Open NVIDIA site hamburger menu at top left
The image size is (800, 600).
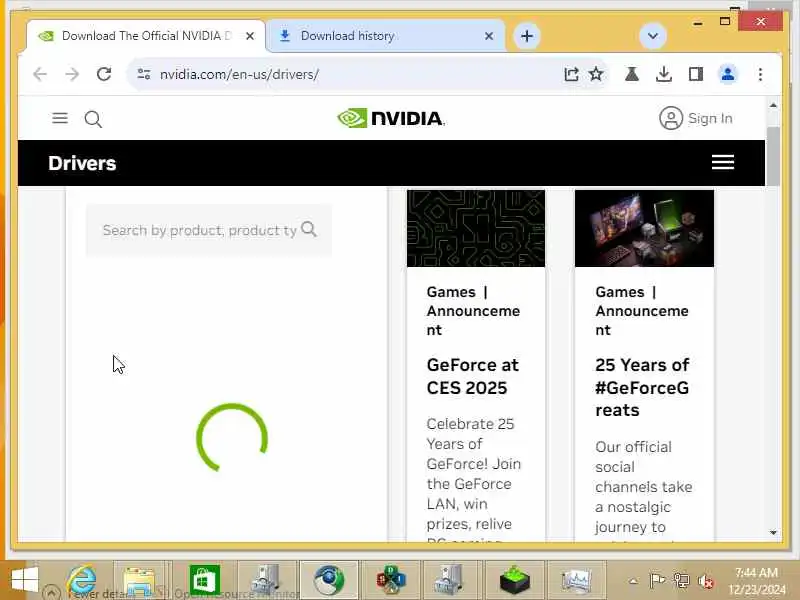point(60,118)
